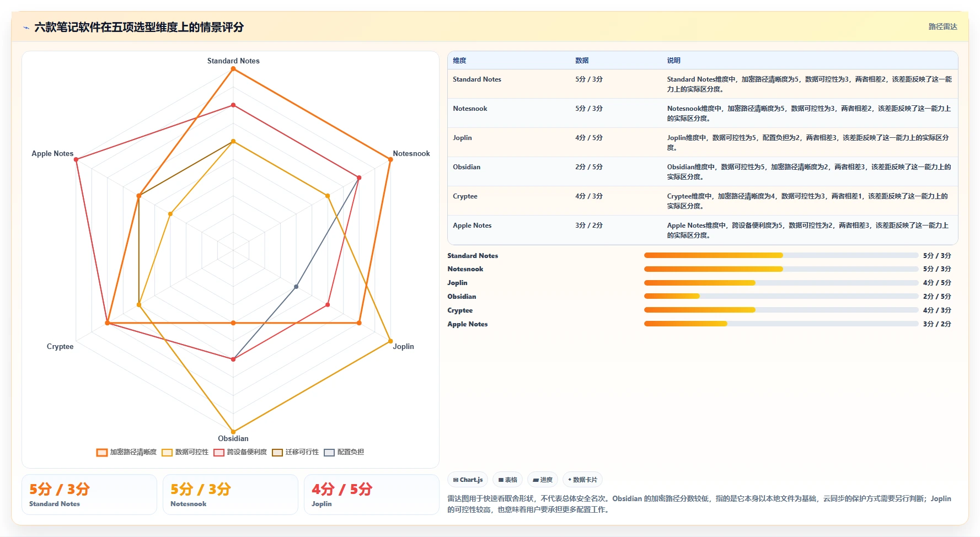Click the footnote starting with 雷达图用于快速看取舍形状

699,504
